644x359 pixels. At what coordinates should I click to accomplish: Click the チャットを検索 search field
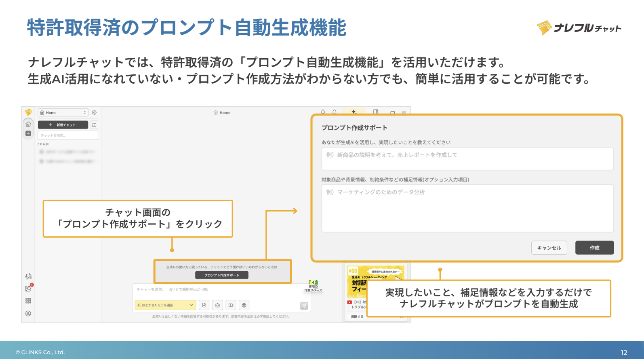[x=67, y=135]
